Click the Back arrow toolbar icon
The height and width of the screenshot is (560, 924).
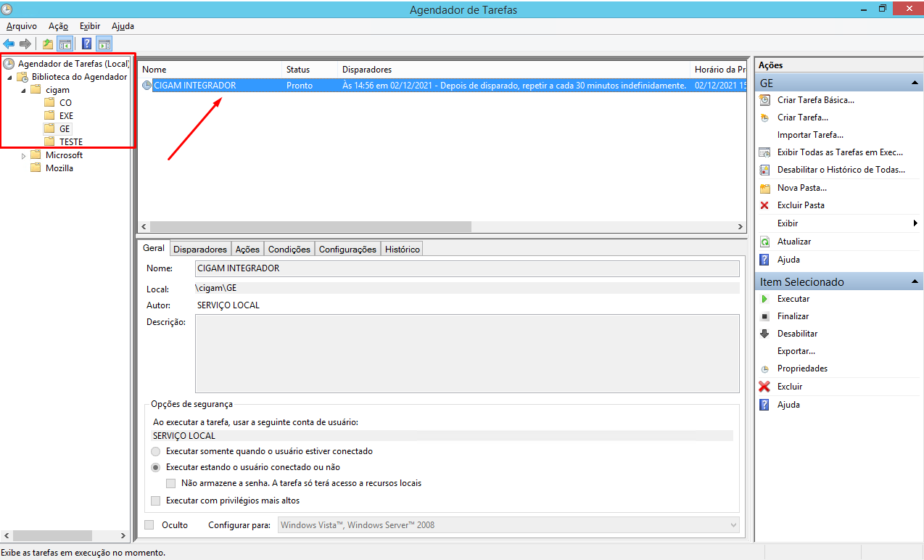pos(9,44)
